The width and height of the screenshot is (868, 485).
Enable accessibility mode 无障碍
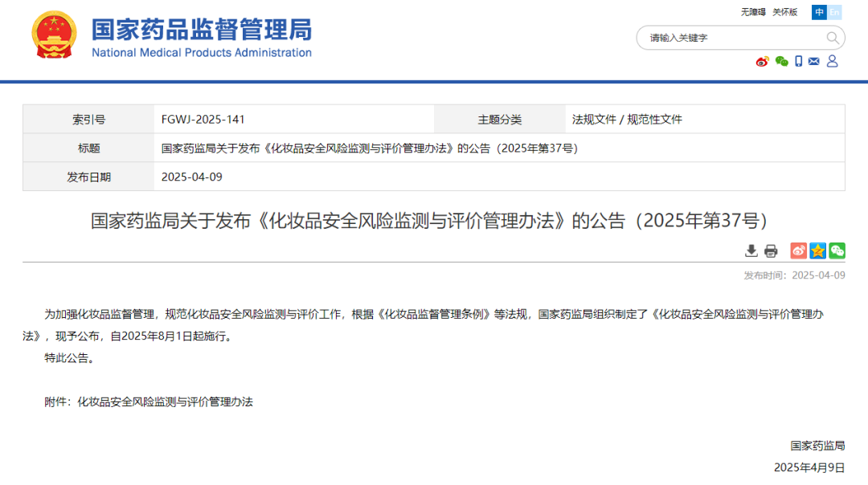(754, 12)
